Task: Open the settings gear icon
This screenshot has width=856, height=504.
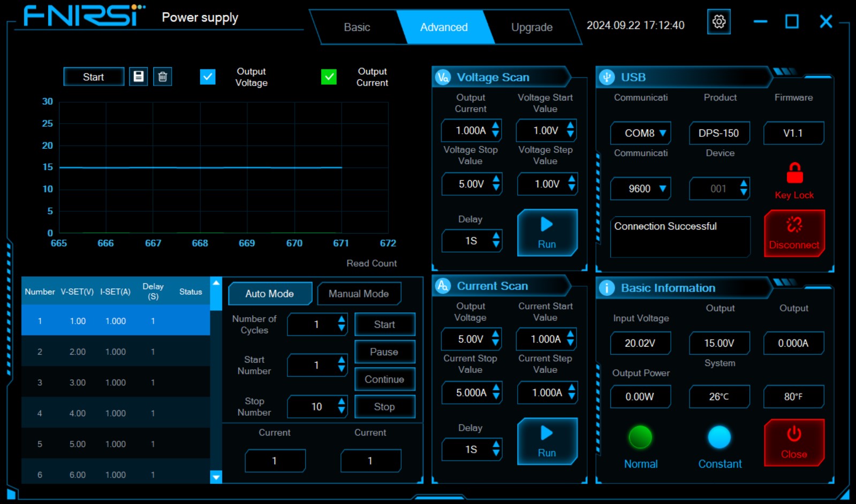Action: click(718, 22)
